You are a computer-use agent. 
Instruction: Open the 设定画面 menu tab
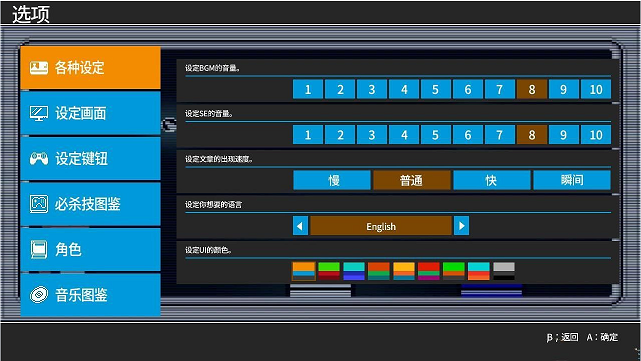click(x=90, y=113)
